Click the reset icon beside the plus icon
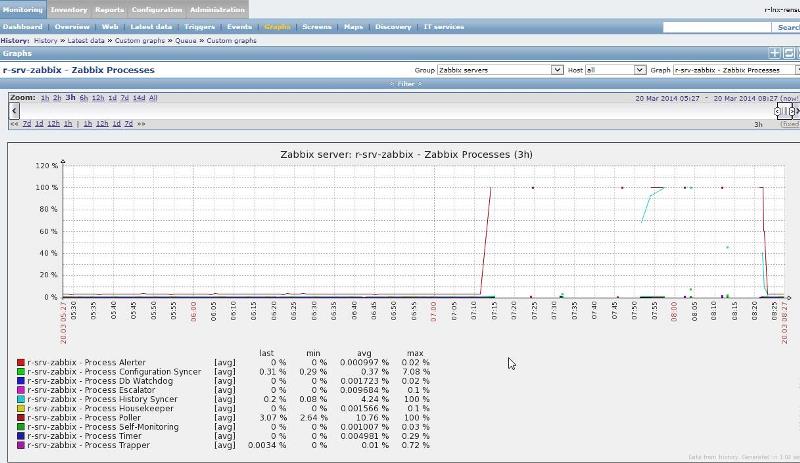Image resolution: width=800 pixels, height=463 pixels. pos(789,53)
